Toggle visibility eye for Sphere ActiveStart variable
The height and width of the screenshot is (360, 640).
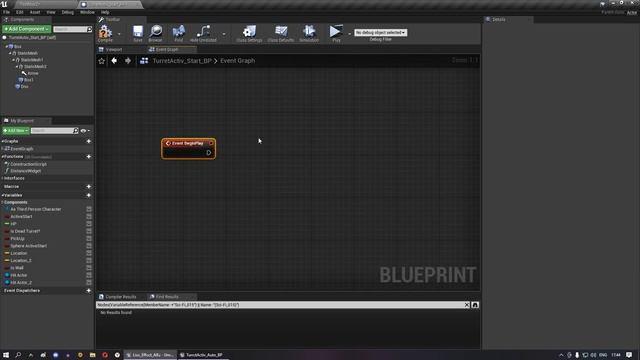89,246
